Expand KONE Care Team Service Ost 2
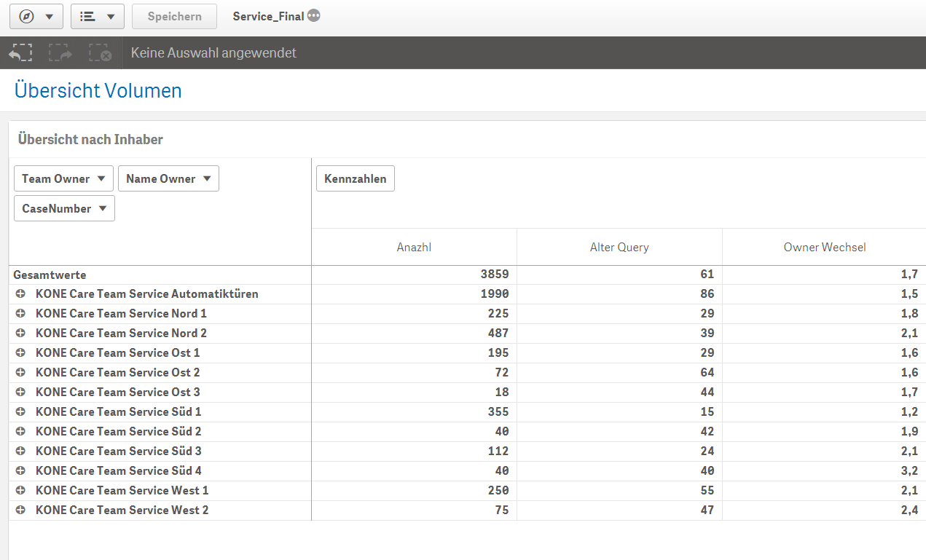Image resolution: width=926 pixels, height=560 pixels. (x=20, y=373)
